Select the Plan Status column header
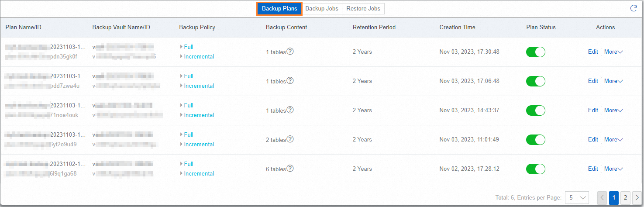The width and height of the screenshot is (644, 207). tap(541, 27)
